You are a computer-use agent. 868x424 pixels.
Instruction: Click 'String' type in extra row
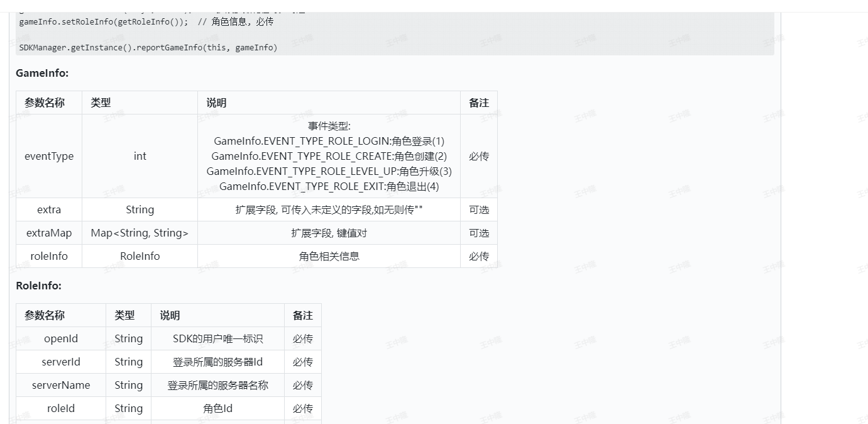(x=140, y=209)
